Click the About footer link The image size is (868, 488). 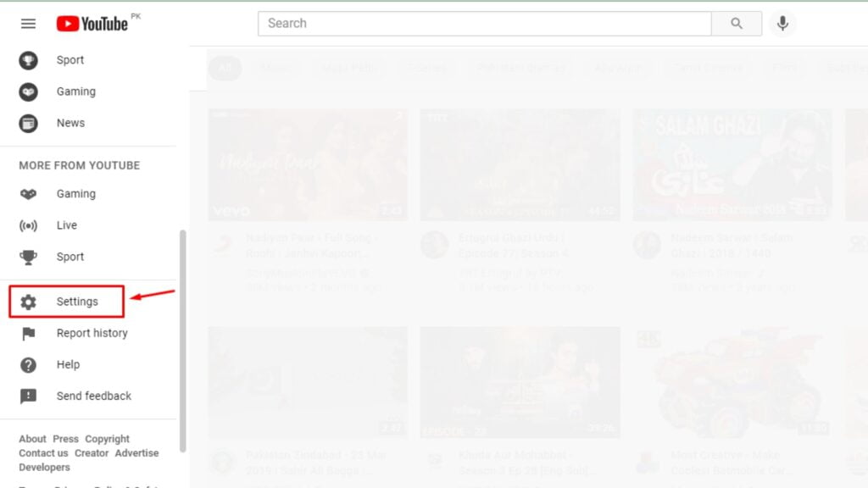coord(33,439)
